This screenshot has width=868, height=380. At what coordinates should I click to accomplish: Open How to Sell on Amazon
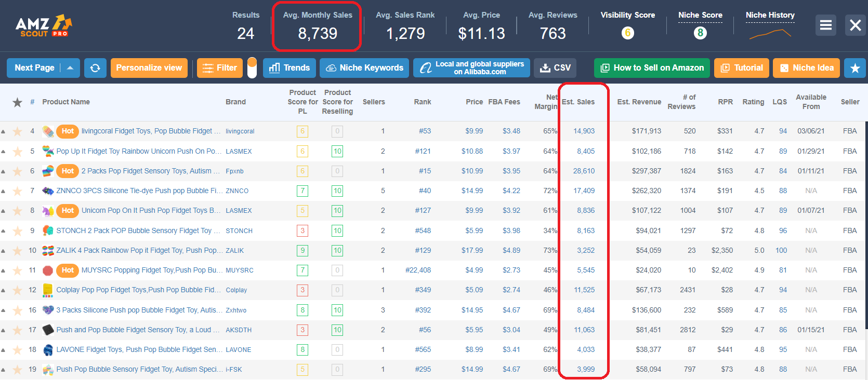652,68
